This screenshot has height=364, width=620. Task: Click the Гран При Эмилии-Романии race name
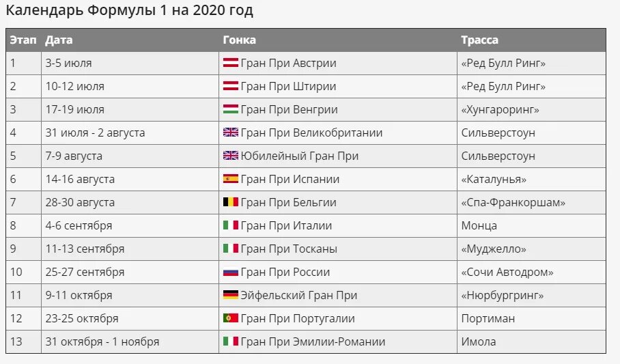click(x=313, y=341)
